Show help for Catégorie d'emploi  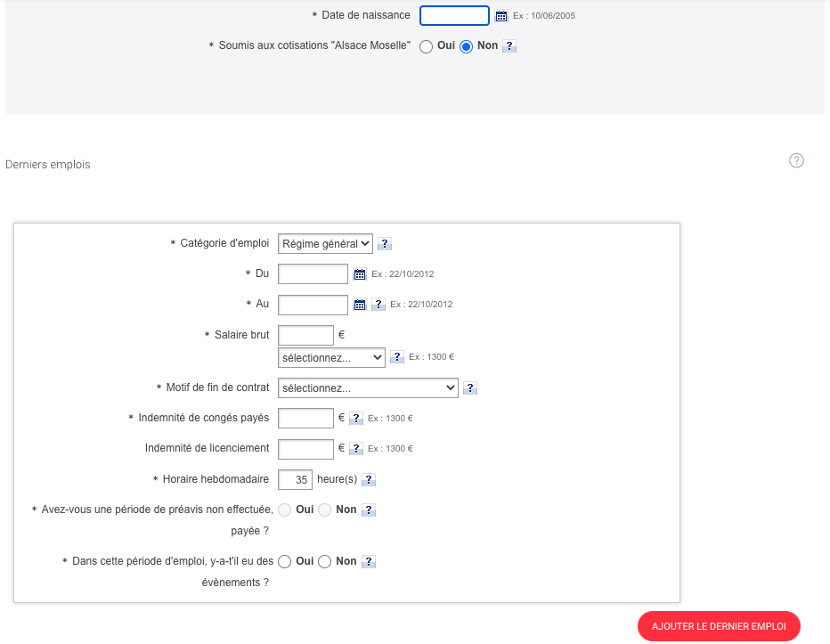pyautogui.click(x=385, y=244)
